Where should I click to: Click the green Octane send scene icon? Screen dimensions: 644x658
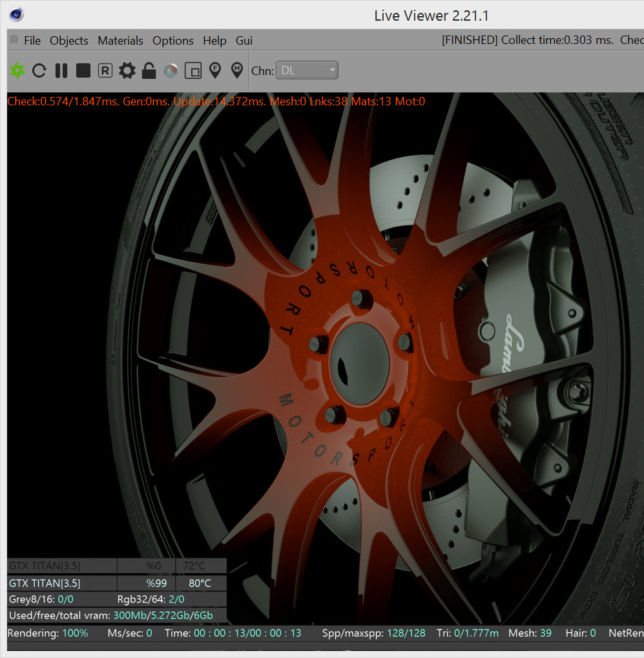pyautogui.click(x=17, y=70)
